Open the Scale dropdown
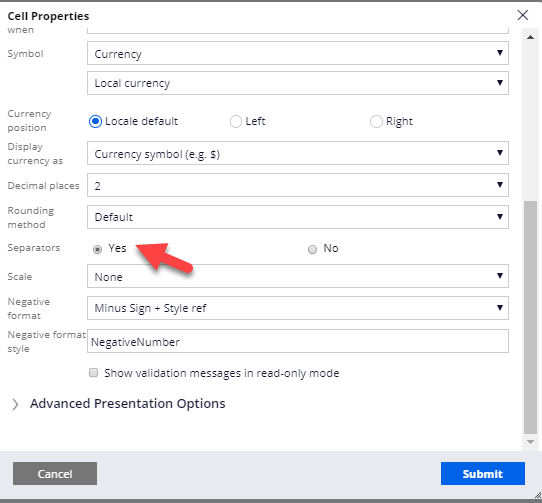542x503 pixels. 298,276
